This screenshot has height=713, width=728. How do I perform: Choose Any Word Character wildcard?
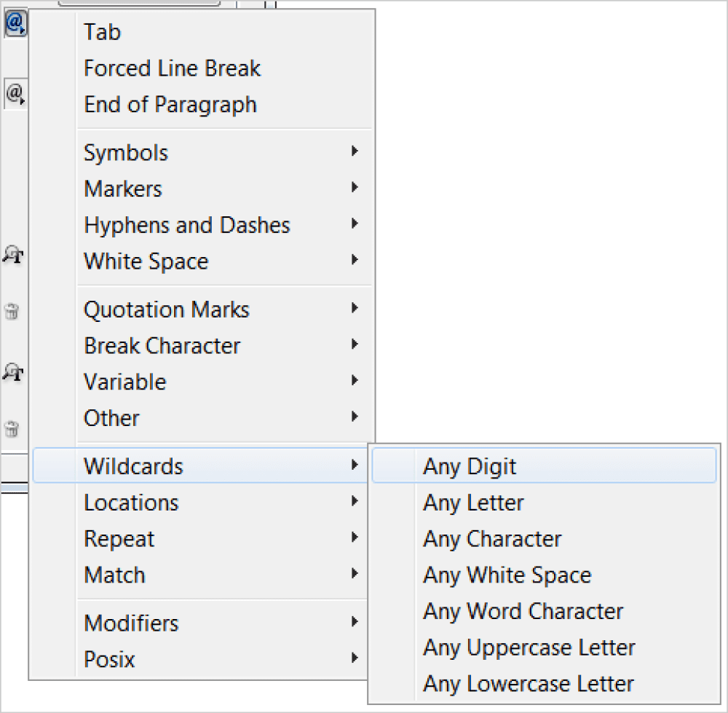[523, 612]
